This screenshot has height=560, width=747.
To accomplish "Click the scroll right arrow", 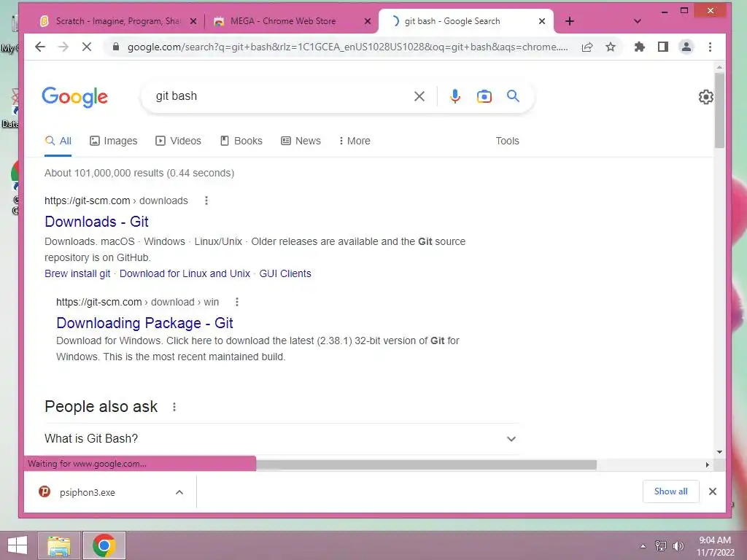I will pyautogui.click(x=707, y=464).
